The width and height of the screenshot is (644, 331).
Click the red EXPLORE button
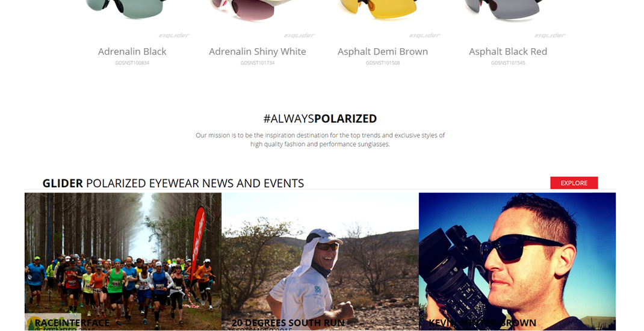pos(574,183)
